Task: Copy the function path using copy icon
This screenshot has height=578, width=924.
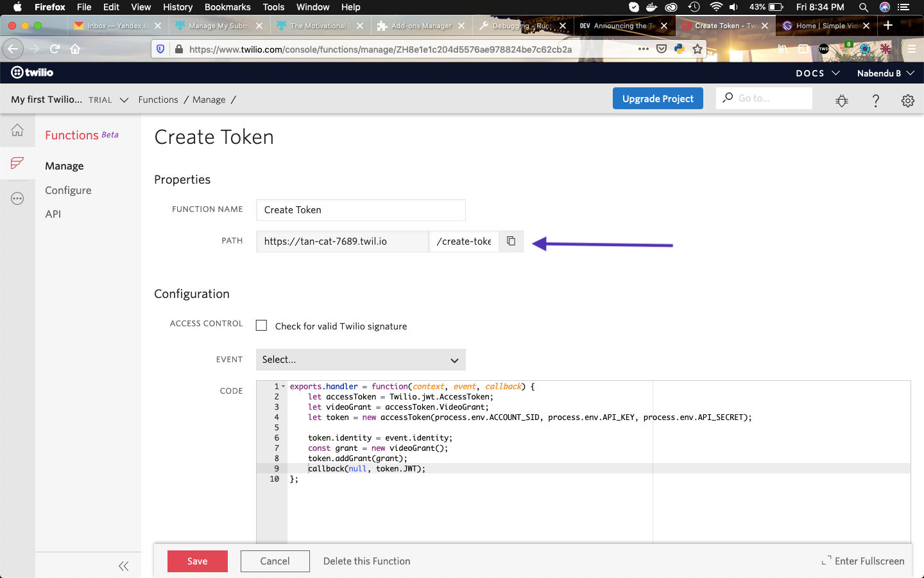Action: pos(511,241)
